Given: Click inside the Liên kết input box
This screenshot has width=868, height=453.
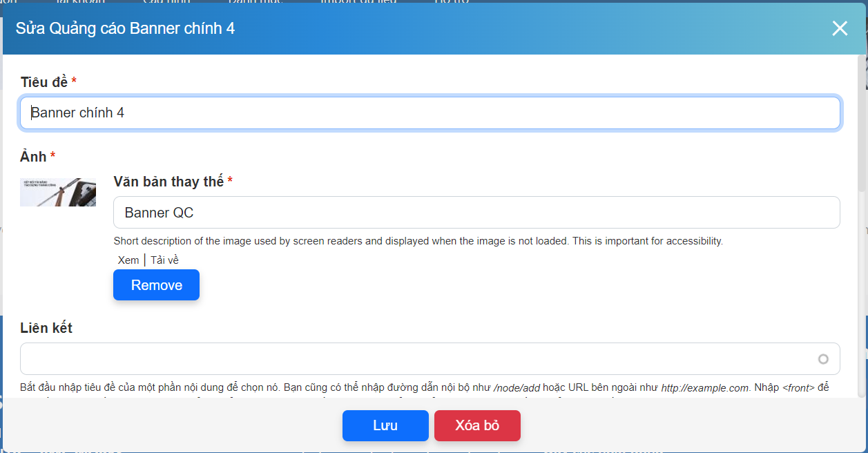Looking at the screenshot, I should click(414, 359).
